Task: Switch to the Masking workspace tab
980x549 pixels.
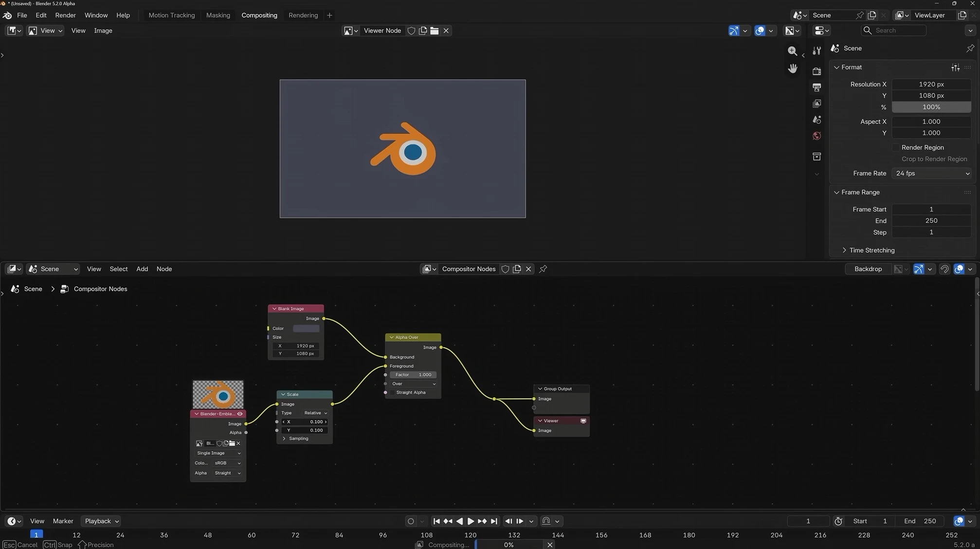Action: click(218, 15)
